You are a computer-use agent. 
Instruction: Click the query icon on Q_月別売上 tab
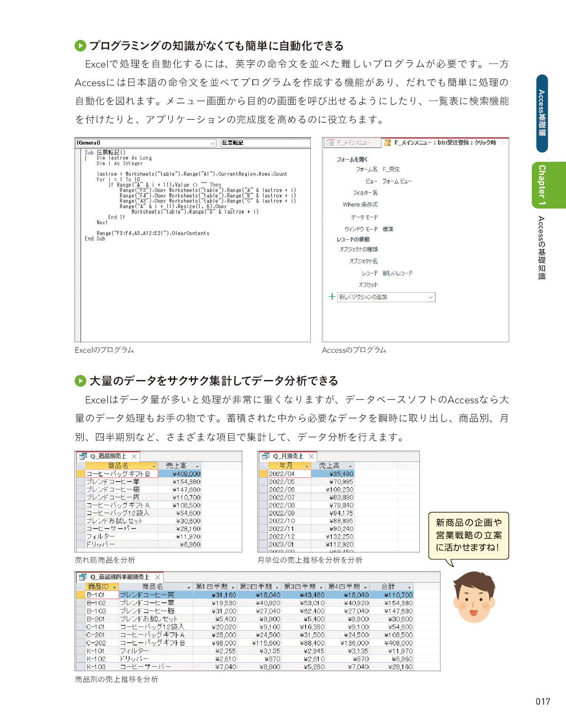coord(266,456)
